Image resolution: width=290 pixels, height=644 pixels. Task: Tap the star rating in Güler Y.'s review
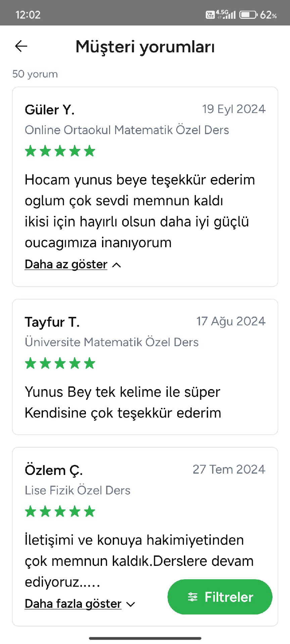(x=60, y=151)
